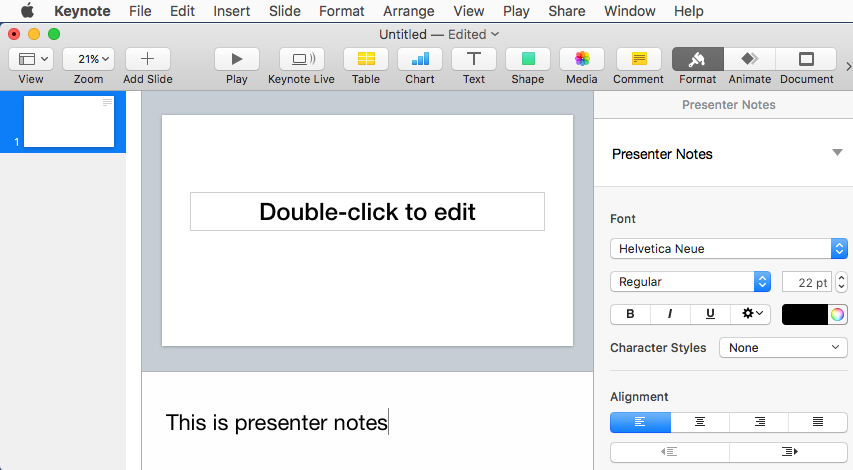
Task: Add a Comment from toolbar
Action: (x=639, y=59)
